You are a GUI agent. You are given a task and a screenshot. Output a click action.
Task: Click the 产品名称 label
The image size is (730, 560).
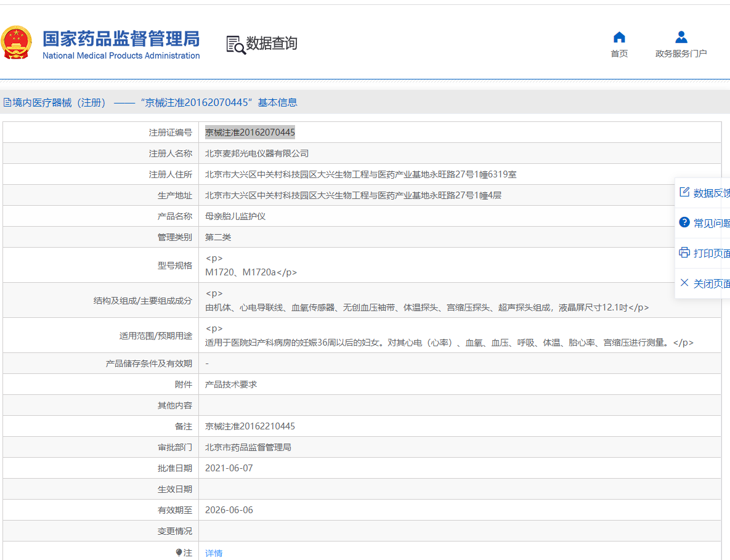(174, 216)
